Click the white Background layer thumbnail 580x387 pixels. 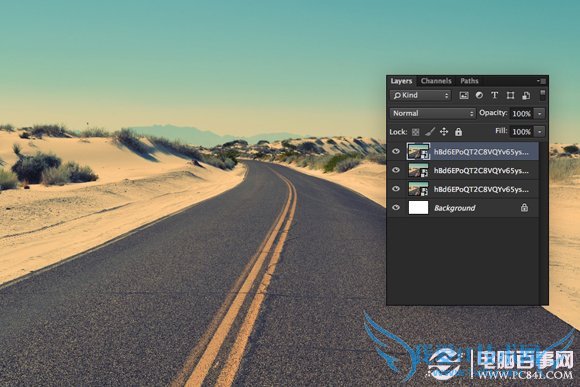(418, 208)
